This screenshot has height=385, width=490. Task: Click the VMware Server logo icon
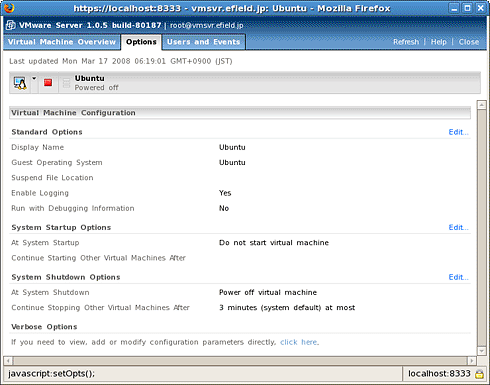[x=11, y=25]
